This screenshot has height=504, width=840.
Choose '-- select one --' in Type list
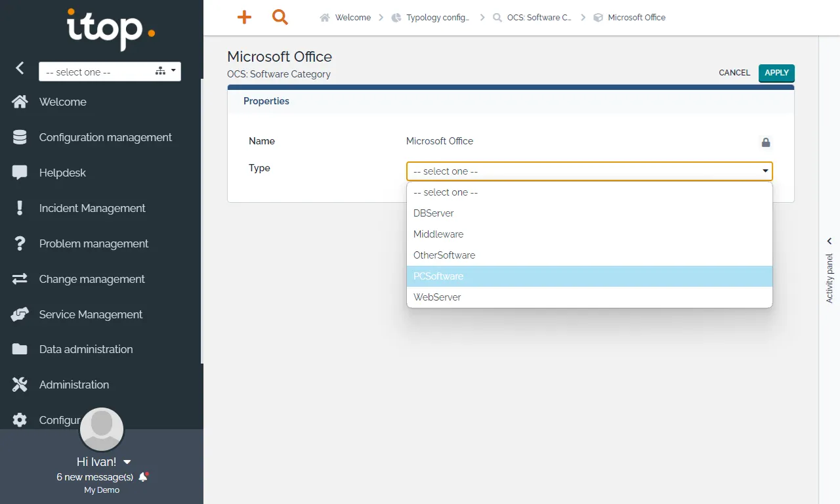[x=589, y=192]
